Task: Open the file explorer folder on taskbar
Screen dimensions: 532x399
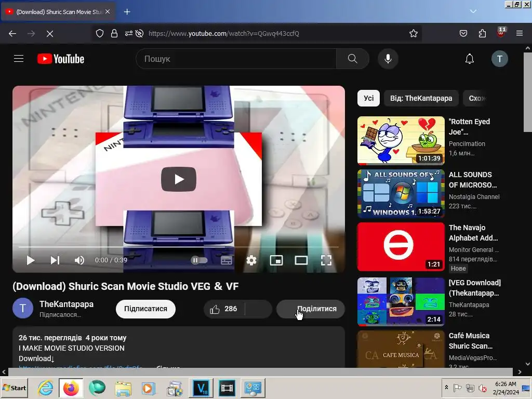Action: (x=123, y=388)
